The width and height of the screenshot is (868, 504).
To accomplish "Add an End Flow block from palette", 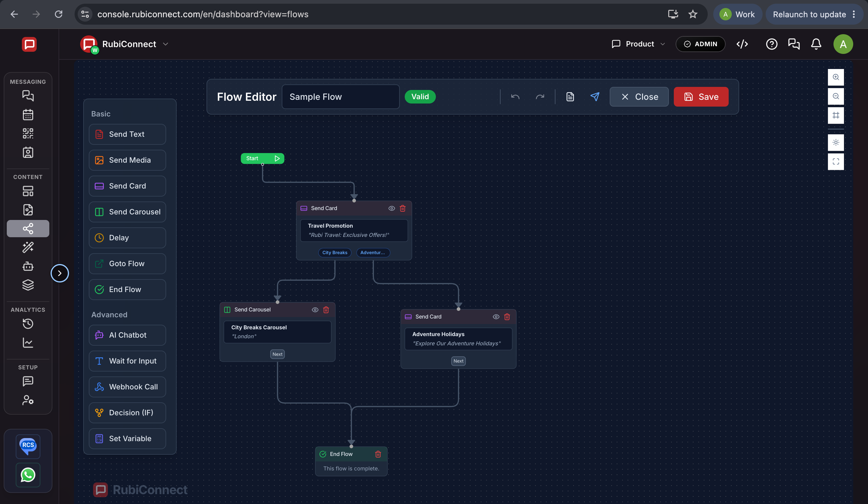I will 127,290.
